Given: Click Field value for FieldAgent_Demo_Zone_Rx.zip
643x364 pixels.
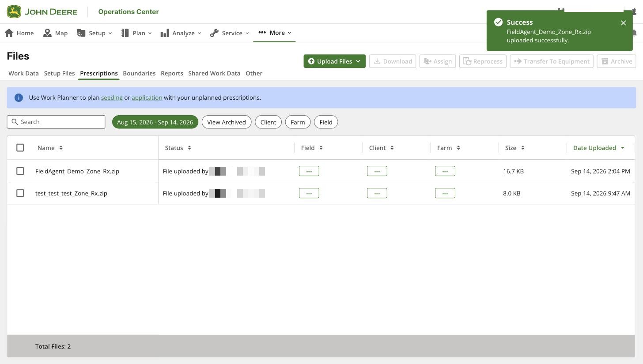Looking at the screenshot, I should pyautogui.click(x=309, y=171).
